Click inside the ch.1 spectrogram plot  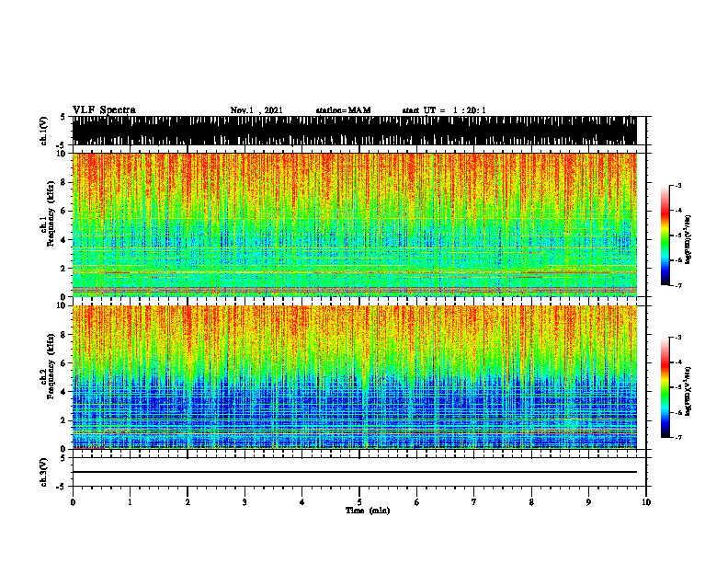coord(355,224)
